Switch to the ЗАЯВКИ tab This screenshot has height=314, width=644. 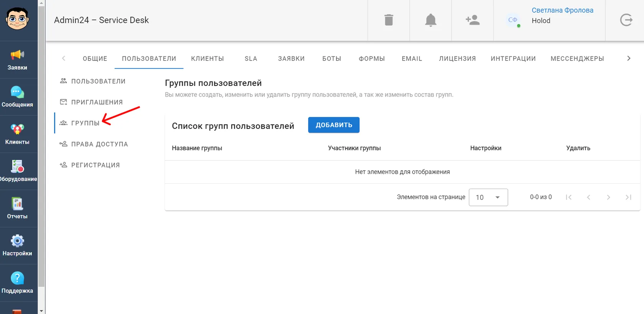(291, 59)
